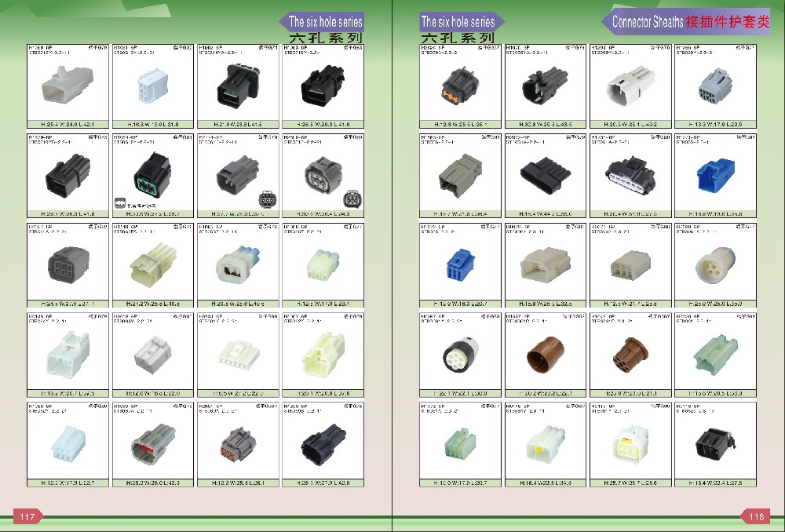This screenshot has width=785, height=532.
Task: Click the dimension label "H:13.3 W:17.6 L:23.5"
Action: click(x=715, y=124)
